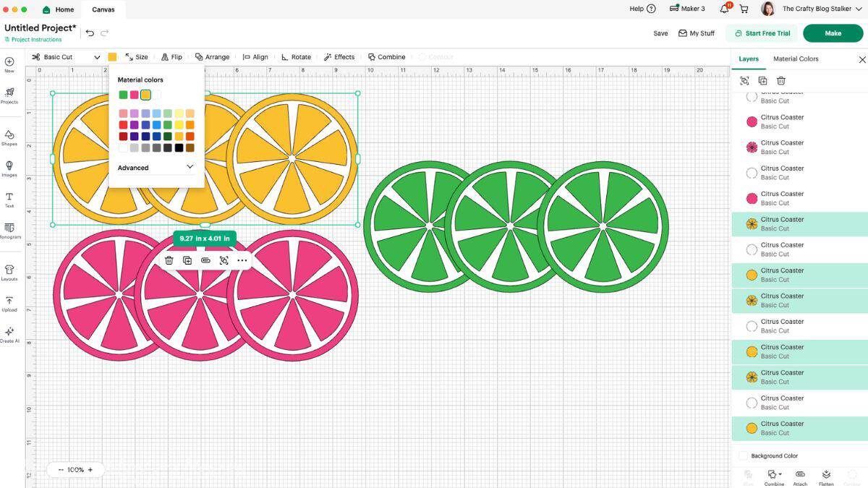
Task: Open the Upload tool
Action: 9,304
